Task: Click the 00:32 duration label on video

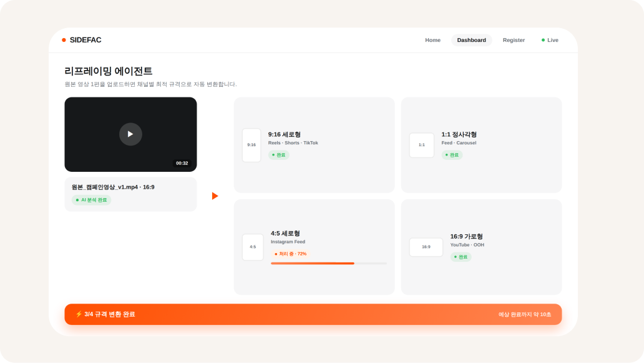Action: click(x=182, y=163)
